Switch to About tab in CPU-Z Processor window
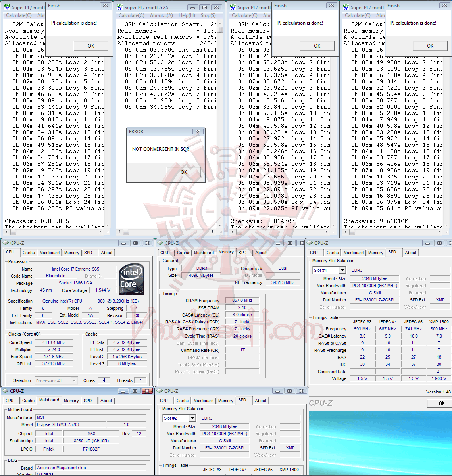Viewport: 452px width, 476px height. coord(106,253)
